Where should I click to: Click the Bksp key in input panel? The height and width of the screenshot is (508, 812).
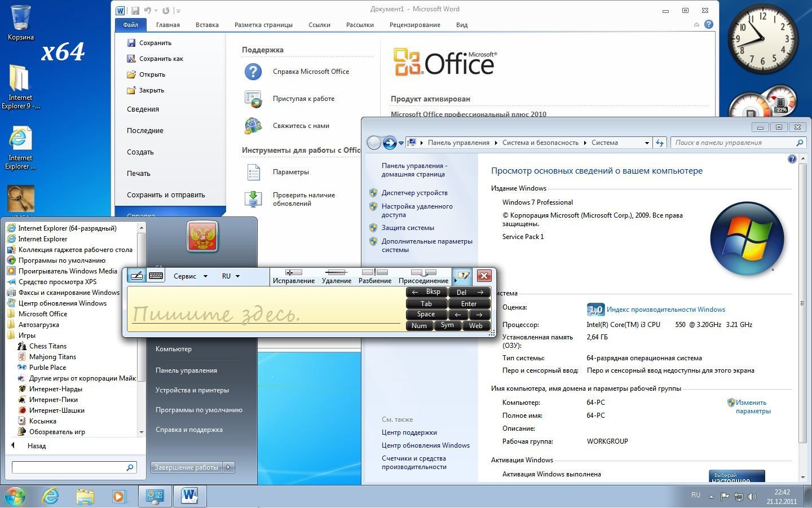[x=427, y=292]
